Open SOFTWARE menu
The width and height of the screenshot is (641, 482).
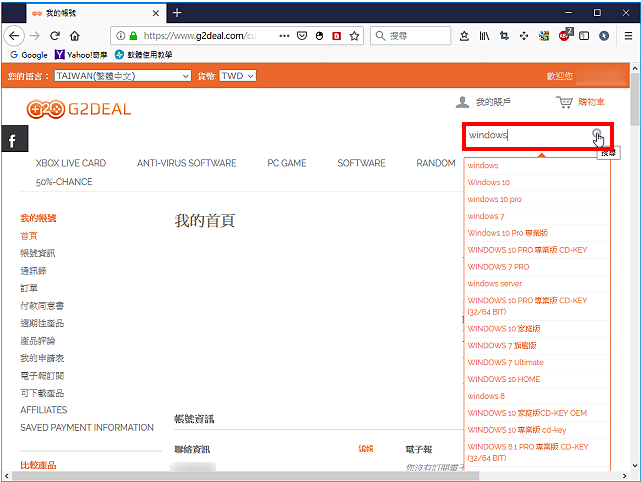coord(361,163)
